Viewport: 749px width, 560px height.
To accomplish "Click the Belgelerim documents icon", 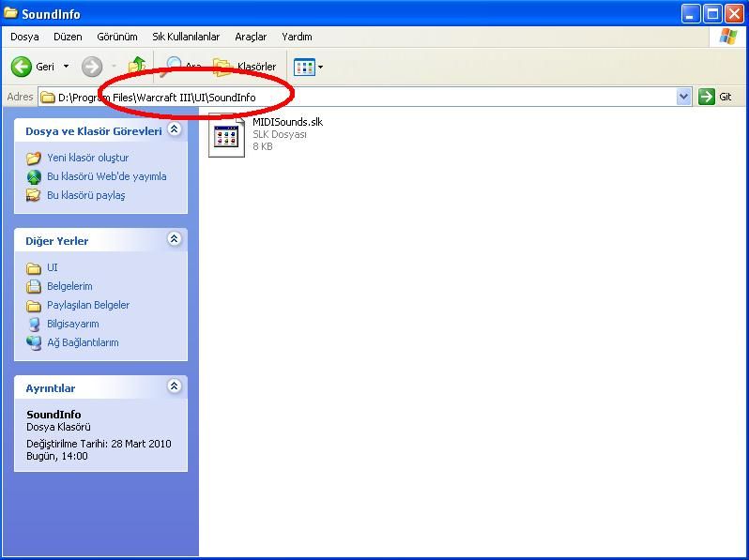I will [34, 286].
